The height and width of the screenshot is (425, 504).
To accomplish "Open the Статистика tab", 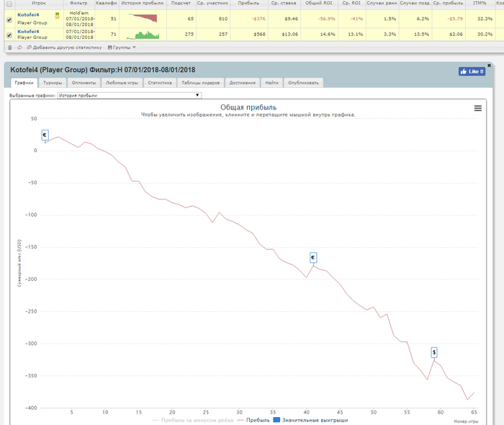I will coord(160,83).
